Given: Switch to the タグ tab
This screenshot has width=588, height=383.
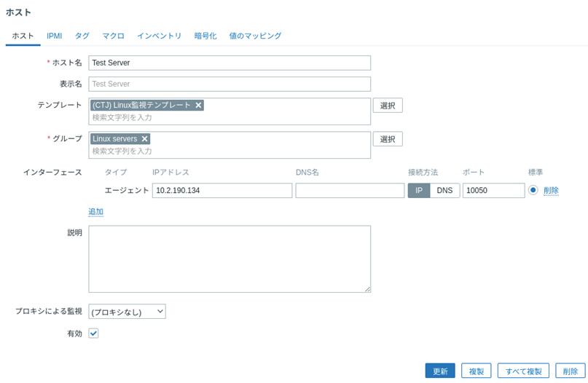Looking at the screenshot, I should pyautogui.click(x=82, y=36).
